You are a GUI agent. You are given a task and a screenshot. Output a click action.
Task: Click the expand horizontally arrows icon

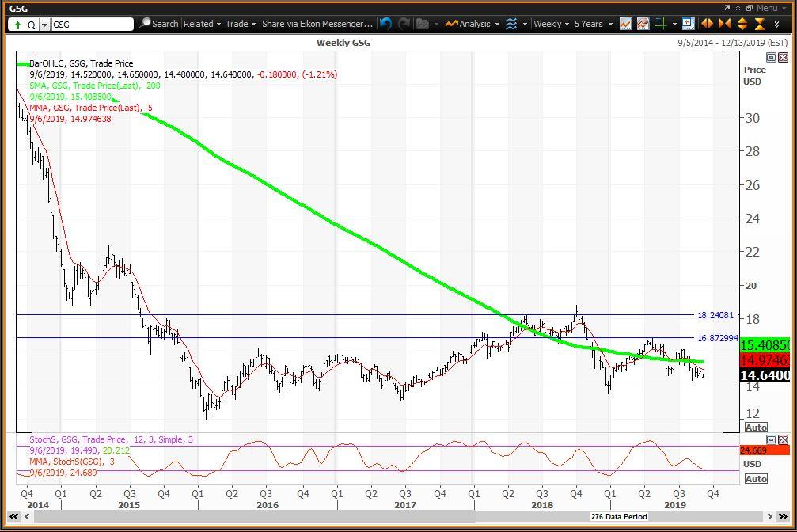[x=707, y=24]
